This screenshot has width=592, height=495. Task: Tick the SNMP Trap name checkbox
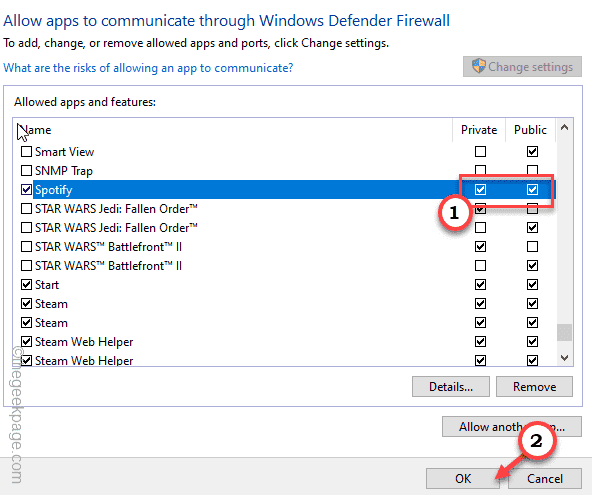pos(26,171)
